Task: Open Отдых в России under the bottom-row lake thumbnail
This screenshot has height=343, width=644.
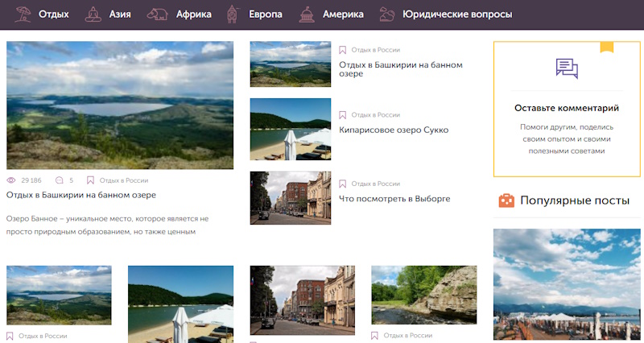Action: point(43,336)
